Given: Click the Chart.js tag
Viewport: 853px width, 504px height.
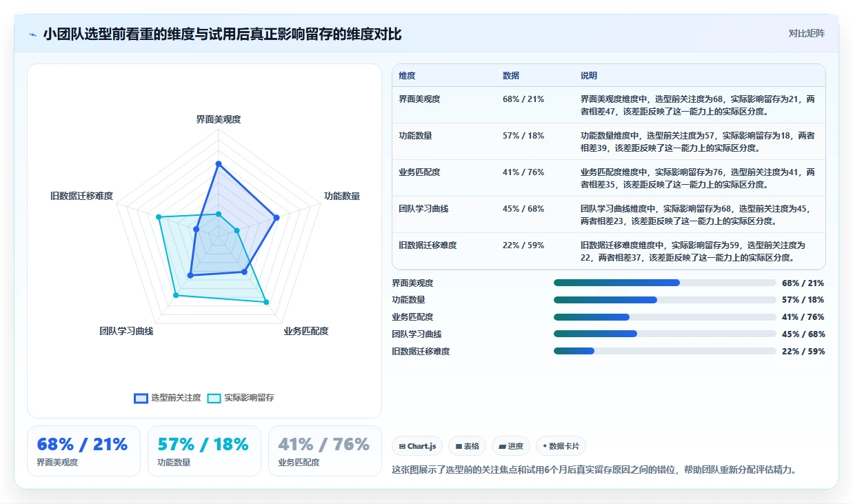Looking at the screenshot, I should [418, 446].
